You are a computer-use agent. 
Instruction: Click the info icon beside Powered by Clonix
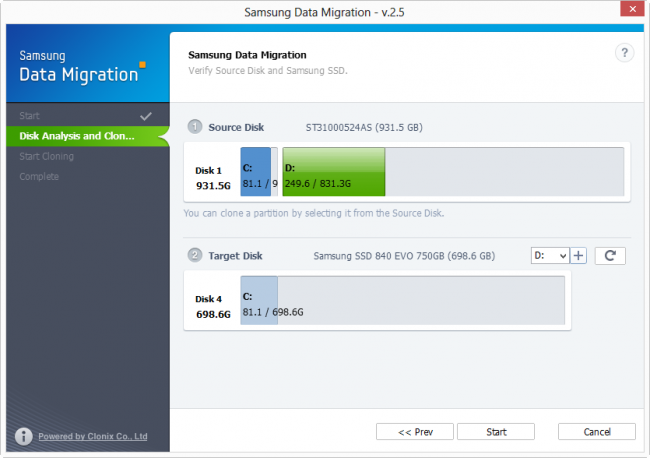[x=24, y=436]
